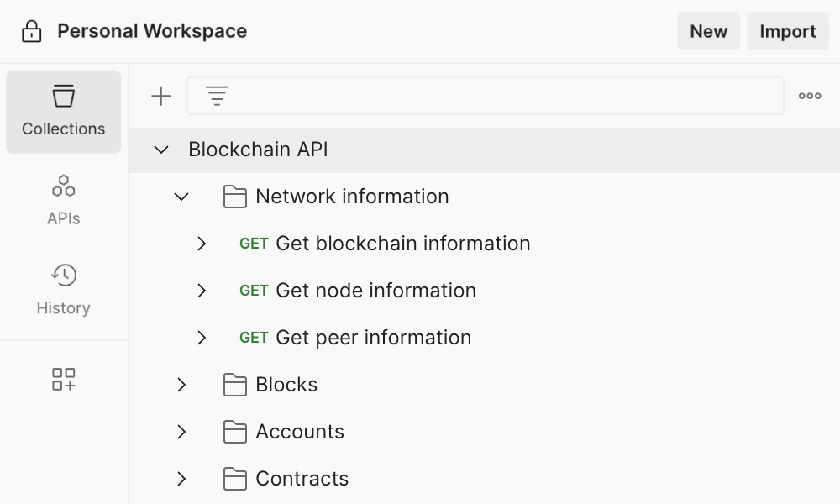Open the configure sidebar apps icon
Image resolution: width=840 pixels, height=504 pixels.
[x=64, y=379]
